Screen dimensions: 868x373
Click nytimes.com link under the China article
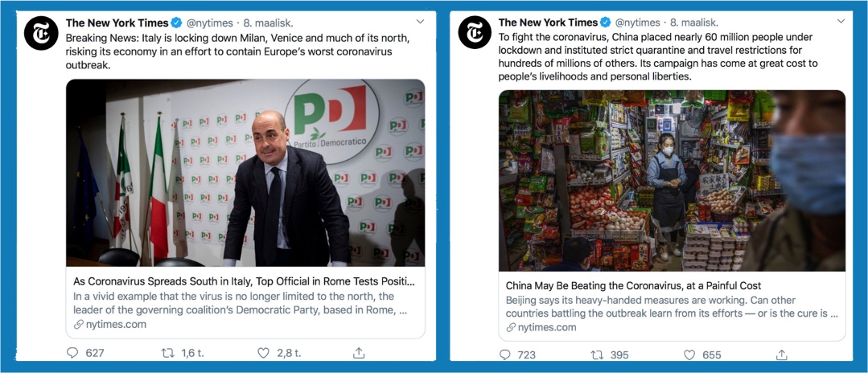[x=547, y=327]
